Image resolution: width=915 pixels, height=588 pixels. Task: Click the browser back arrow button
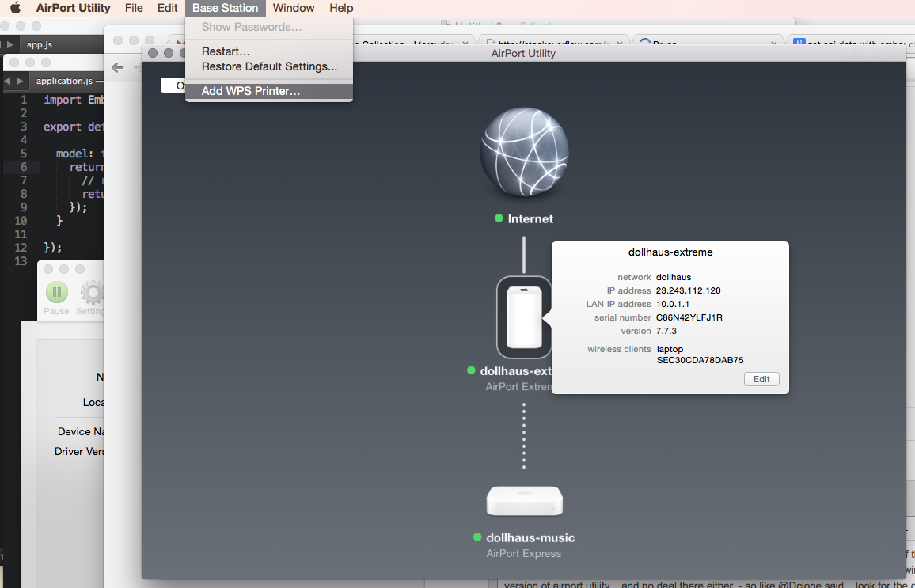117,68
